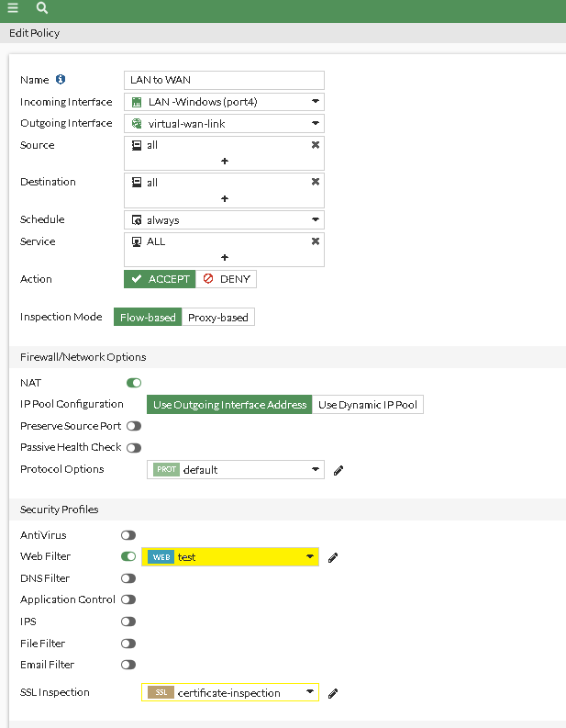566x728 pixels.
Task: Switch Inspection Mode to Proxy-based
Action: pyautogui.click(x=217, y=318)
